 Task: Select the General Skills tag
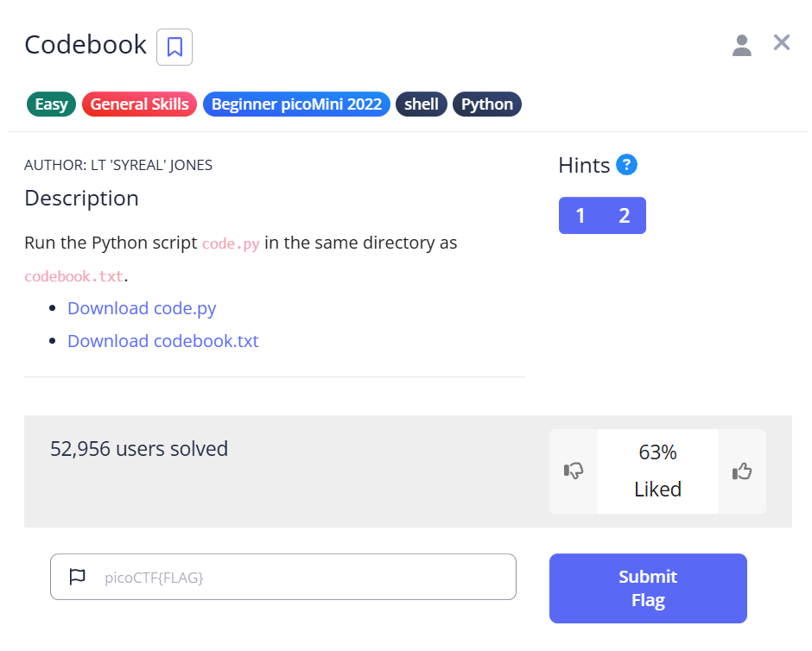(x=139, y=104)
